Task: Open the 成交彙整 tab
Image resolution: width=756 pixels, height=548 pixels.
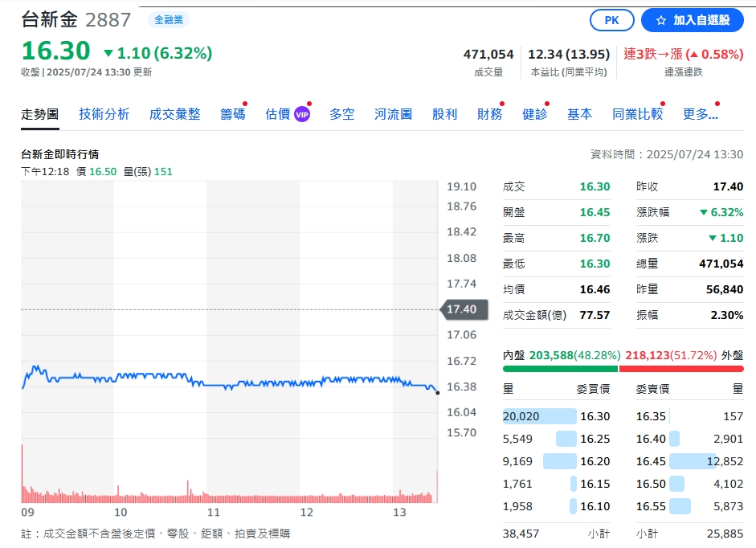Action: click(174, 114)
